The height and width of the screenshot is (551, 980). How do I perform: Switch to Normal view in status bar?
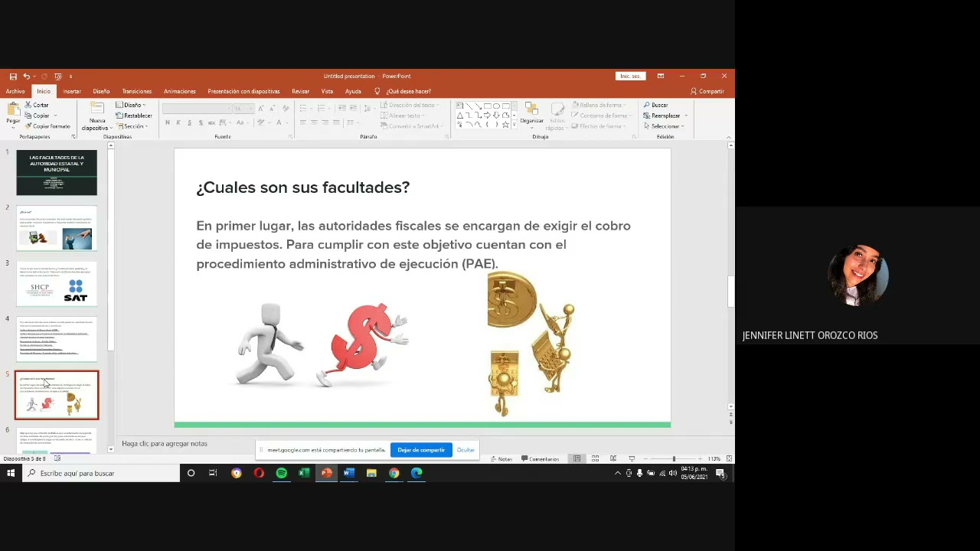point(577,458)
